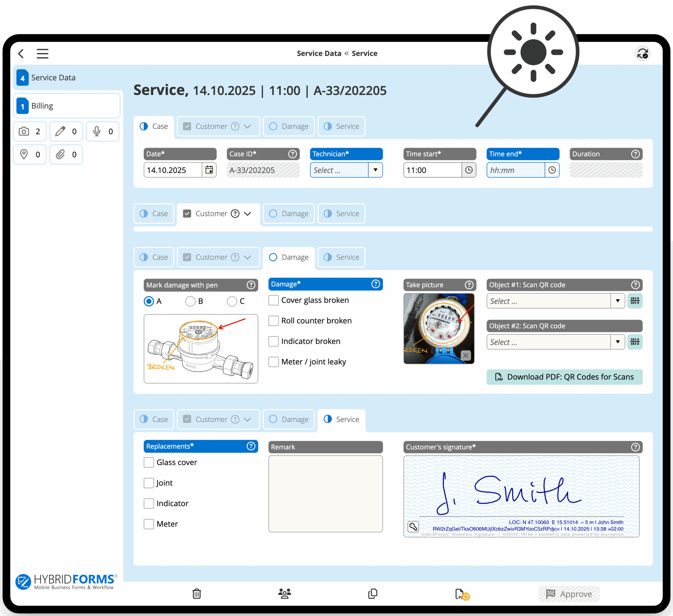Screen dimensions: 673x616
Task: Select radio option B for damage
Action: pyautogui.click(x=190, y=301)
